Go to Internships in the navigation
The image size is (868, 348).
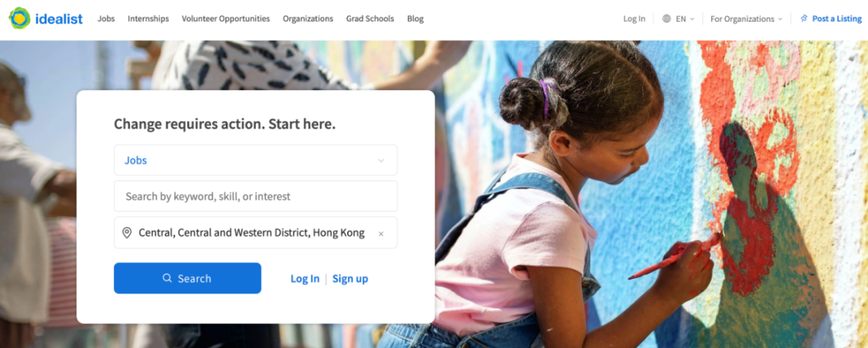(x=149, y=18)
